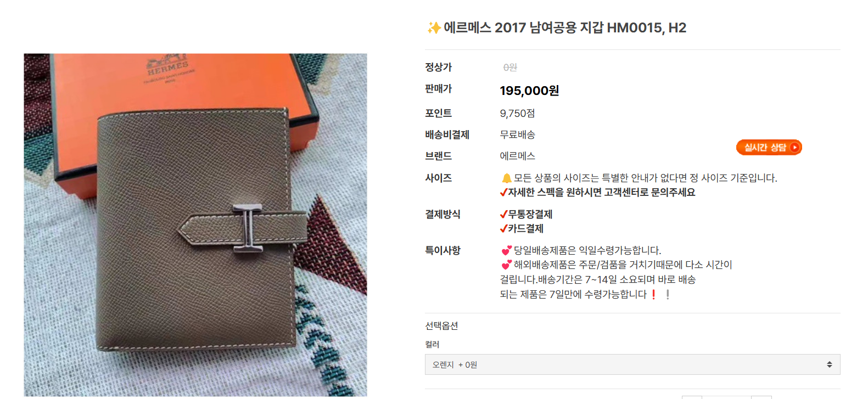Click the play arrow inside 실시간 상담 badge
The image size is (868, 399).
(x=794, y=147)
